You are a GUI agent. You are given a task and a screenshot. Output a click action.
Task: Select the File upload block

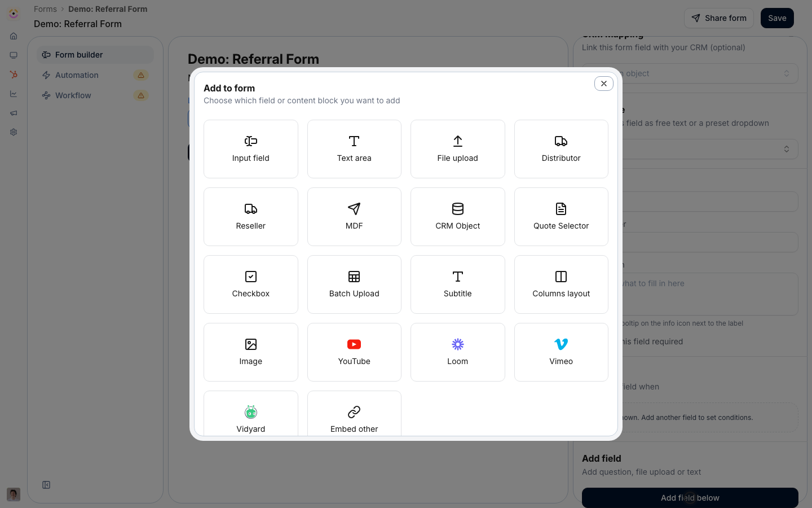pyautogui.click(x=457, y=149)
